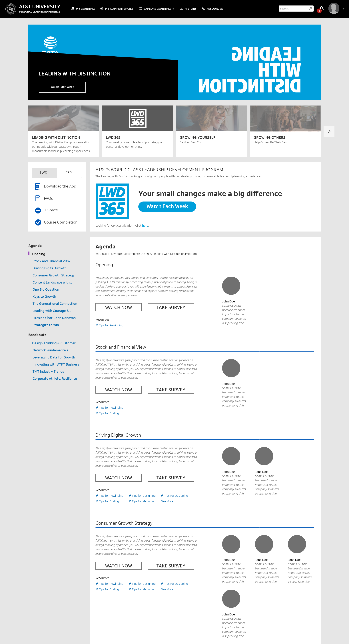Image resolution: width=349 pixels, height=644 pixels.
Task: Click the large LWD 365 logo
Action: pyautogui.click(x=112, y=201)
